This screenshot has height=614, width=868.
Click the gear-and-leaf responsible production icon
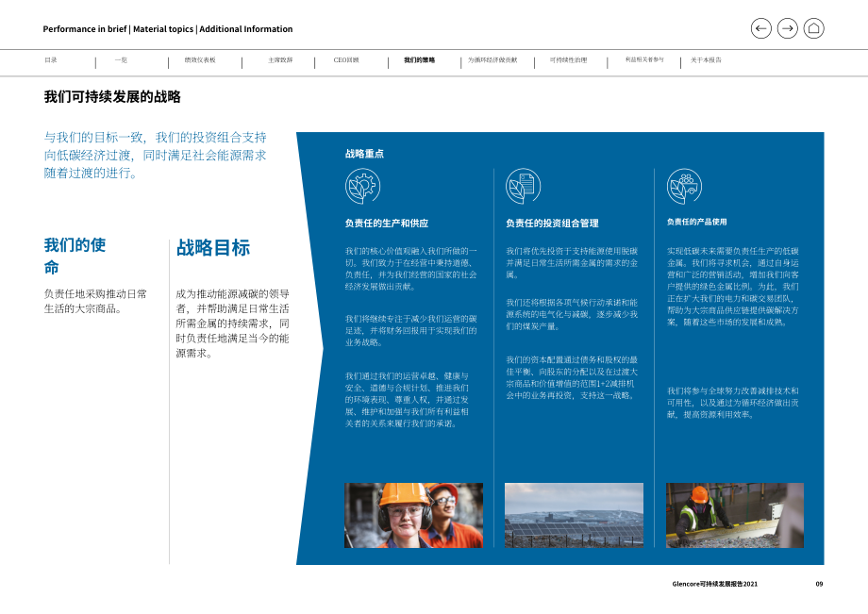362,187
